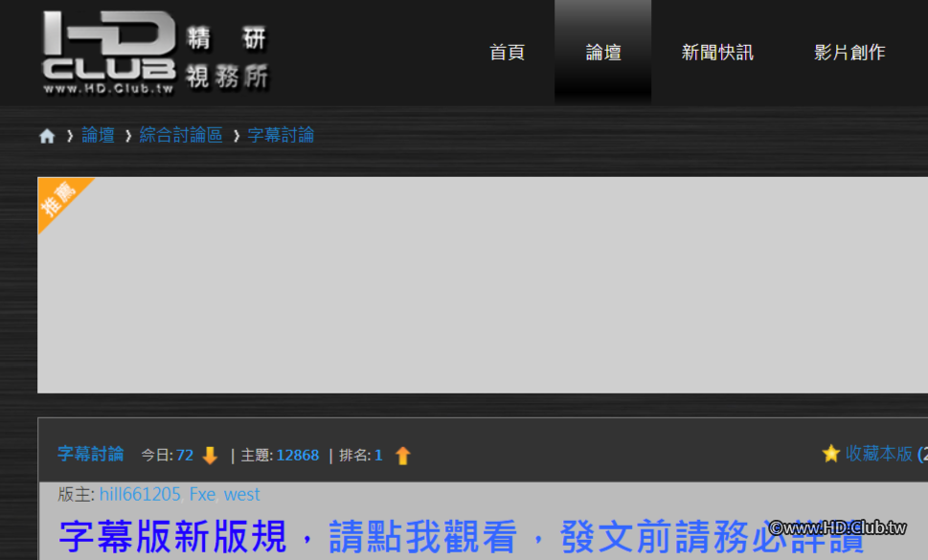
Task: Open the 論壇 breadcrumb link
Action: click(x=98, y=135)
